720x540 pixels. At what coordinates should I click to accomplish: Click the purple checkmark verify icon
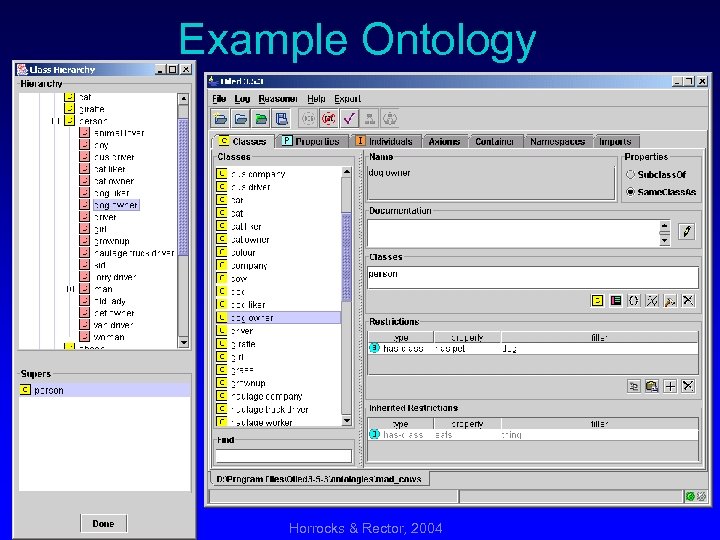tap(349, 119)
